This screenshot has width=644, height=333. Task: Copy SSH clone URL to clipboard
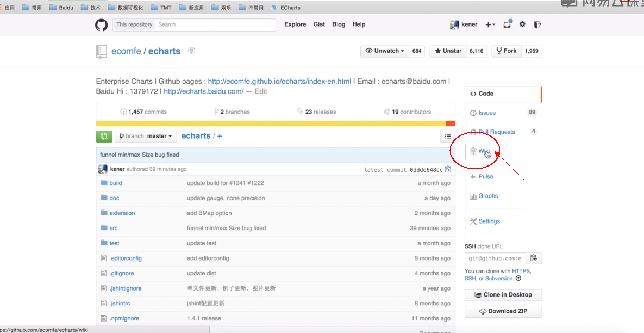click(x=534, y=258)
